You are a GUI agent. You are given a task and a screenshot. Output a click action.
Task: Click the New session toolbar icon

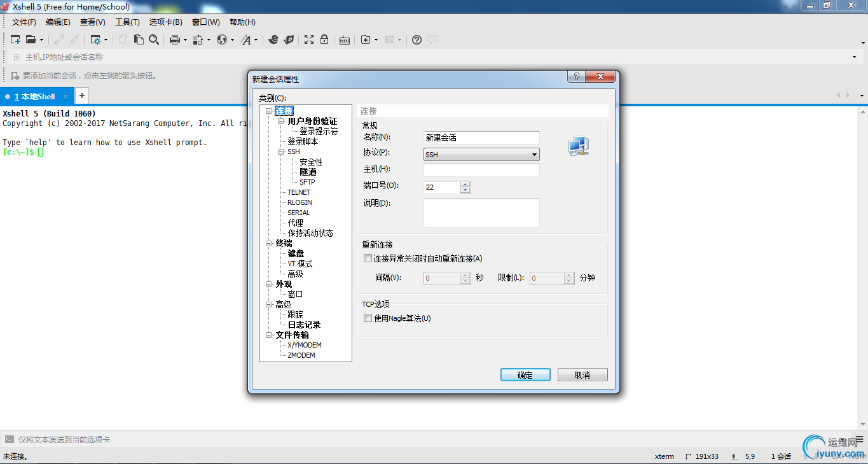pyautogui.click(x=15, y=39)
